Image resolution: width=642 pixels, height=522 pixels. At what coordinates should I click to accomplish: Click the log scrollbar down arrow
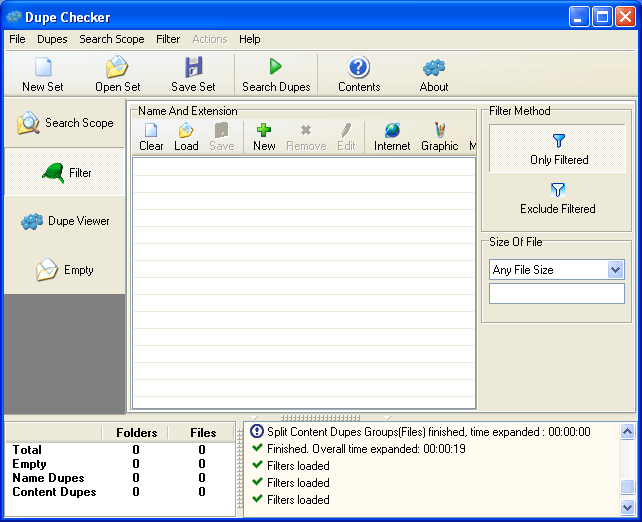(x=627, y=507)
